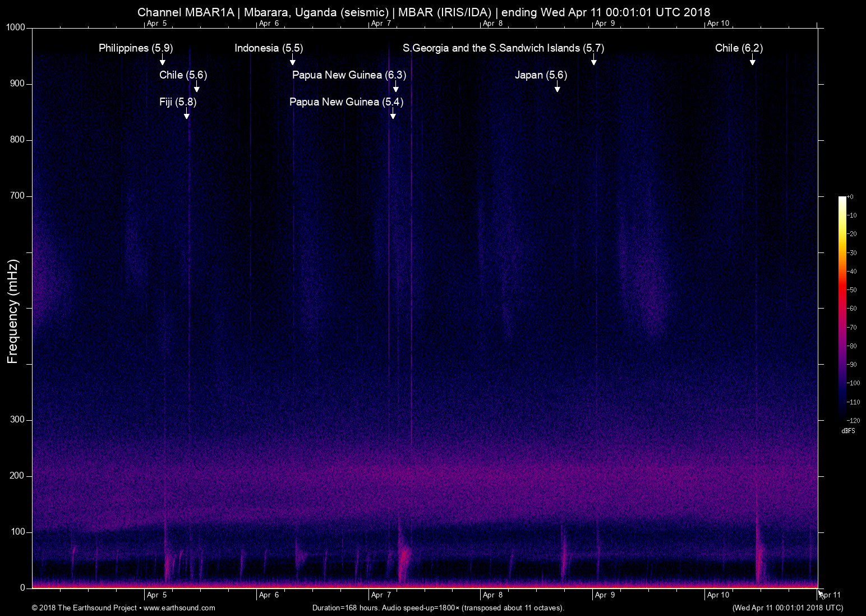The image size is (866, 616).
Task: Click the 1000 tick on frequency axis
Action: click(x=16, y=27)
